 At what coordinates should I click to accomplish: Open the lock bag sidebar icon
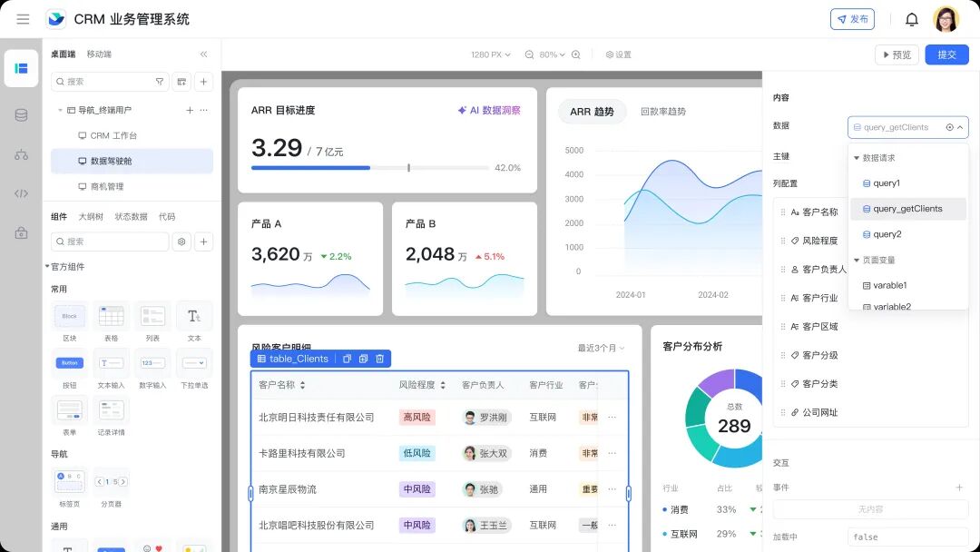pyautogui.click(x=21, y=233)
